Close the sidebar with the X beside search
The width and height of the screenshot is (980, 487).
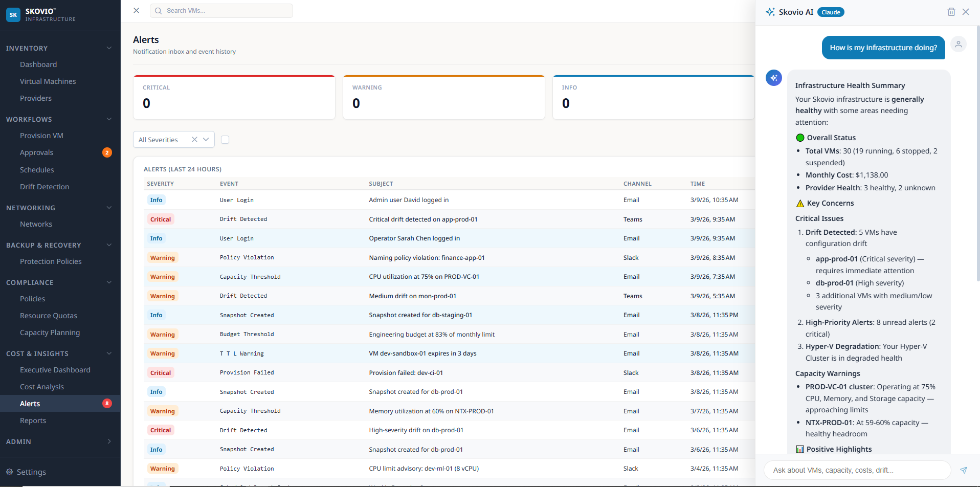pyautogui.click(x=137, y=10)
